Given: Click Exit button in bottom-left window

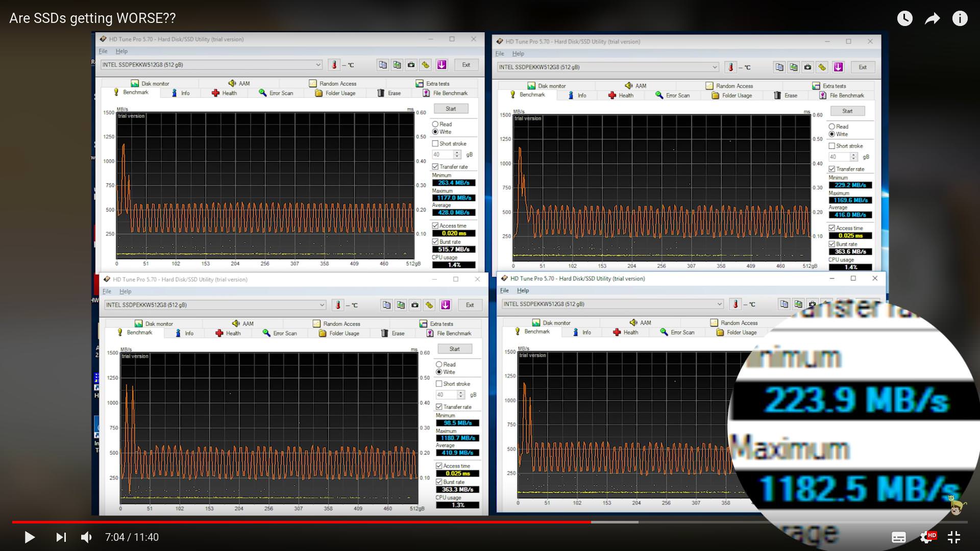Looking at the screenshot, I should point(470,305).
